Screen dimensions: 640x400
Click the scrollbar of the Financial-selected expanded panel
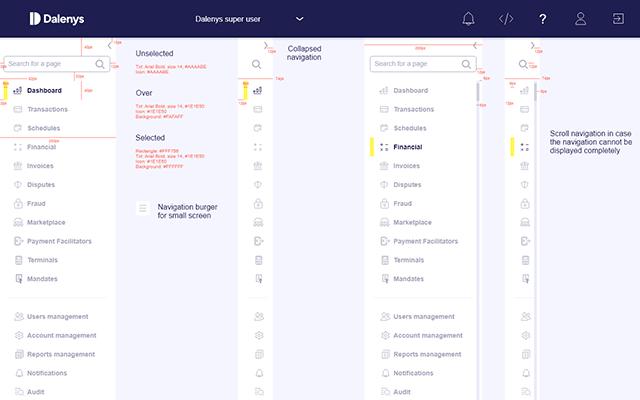click(478, 92)
